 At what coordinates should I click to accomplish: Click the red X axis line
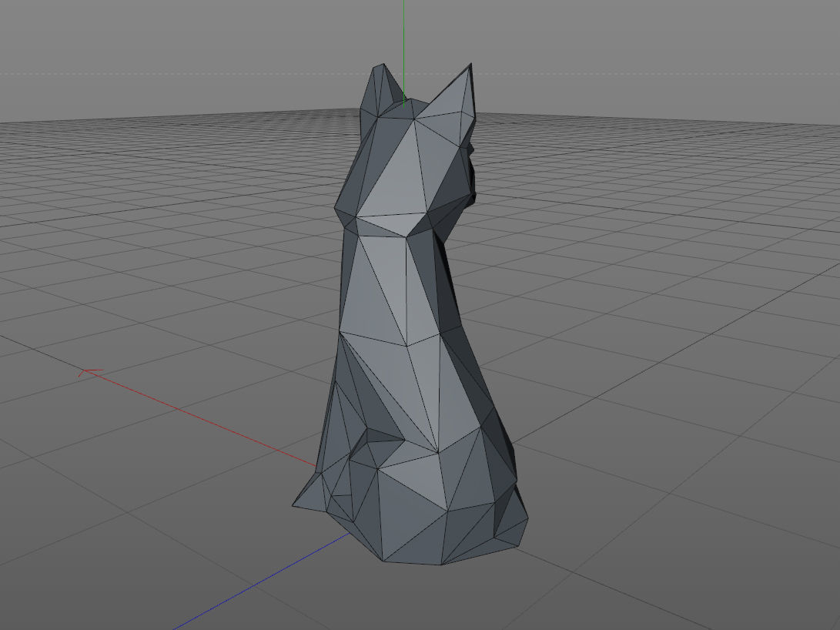(x=198, y=418)
